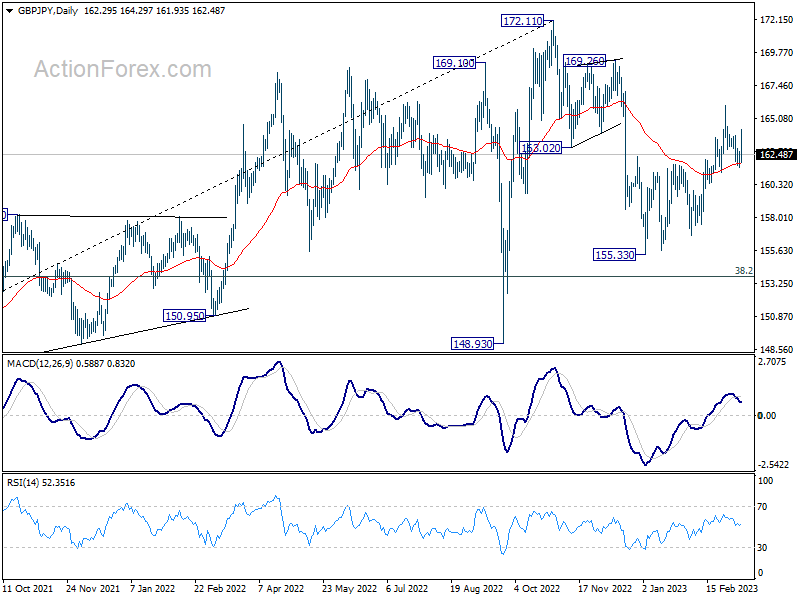Click the 150.870 price axis value
Image resolution: width=800 pixels, height=600 pixels.
pyautogui.click(x=777, y=316)
